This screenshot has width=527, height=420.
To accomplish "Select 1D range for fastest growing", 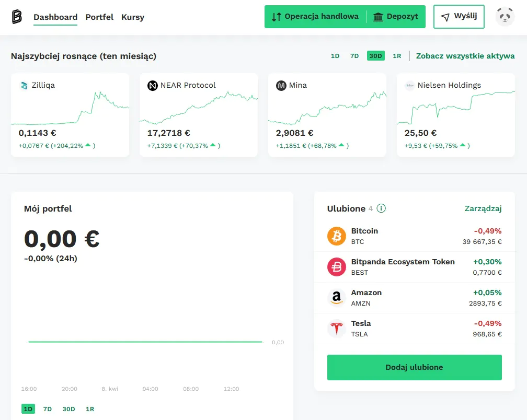I will coord(335,56).
